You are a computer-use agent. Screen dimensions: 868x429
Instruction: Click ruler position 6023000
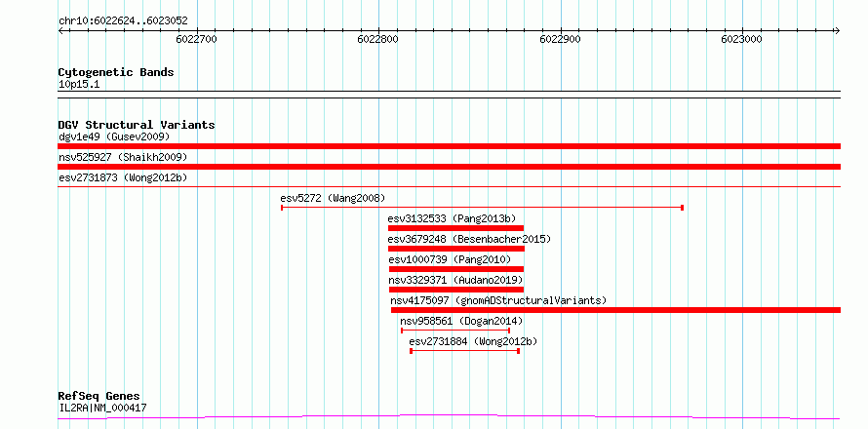point(742,39)
